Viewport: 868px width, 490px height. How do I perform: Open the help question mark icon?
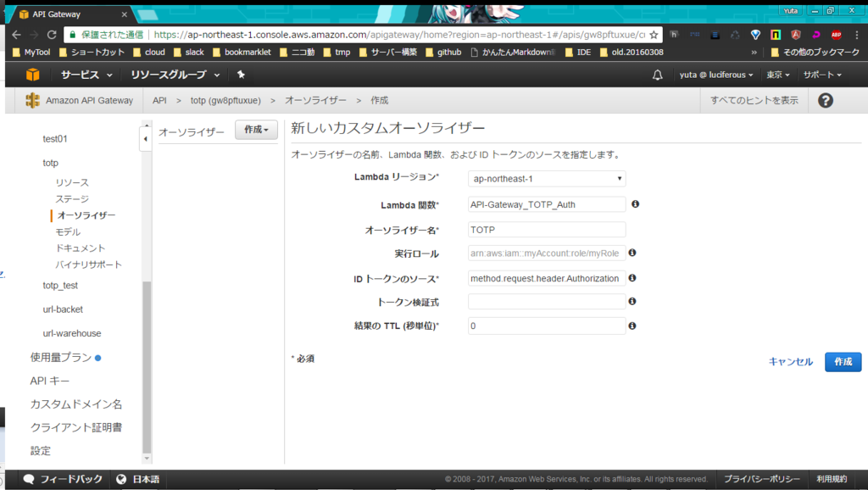click(826, 100)
